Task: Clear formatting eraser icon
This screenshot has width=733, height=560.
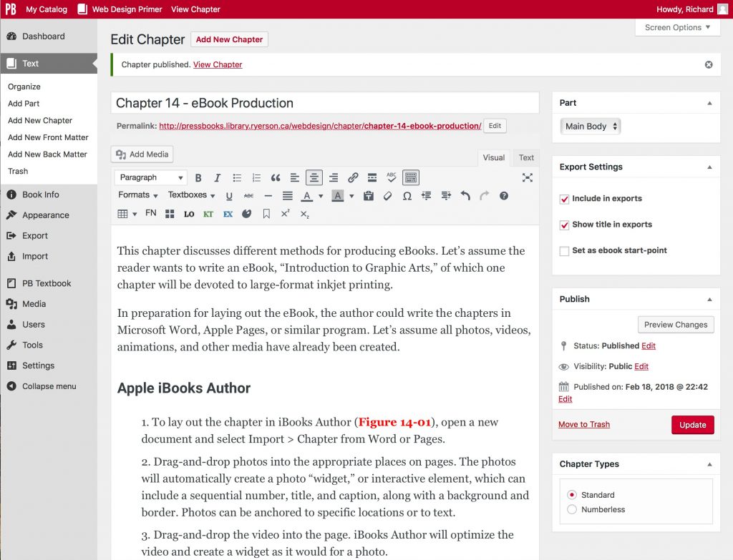Action: 387,196
